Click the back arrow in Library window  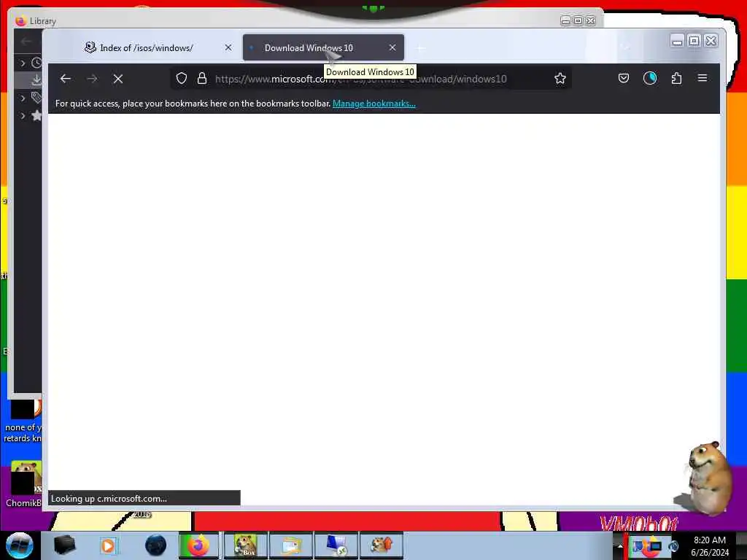[26, 42]
